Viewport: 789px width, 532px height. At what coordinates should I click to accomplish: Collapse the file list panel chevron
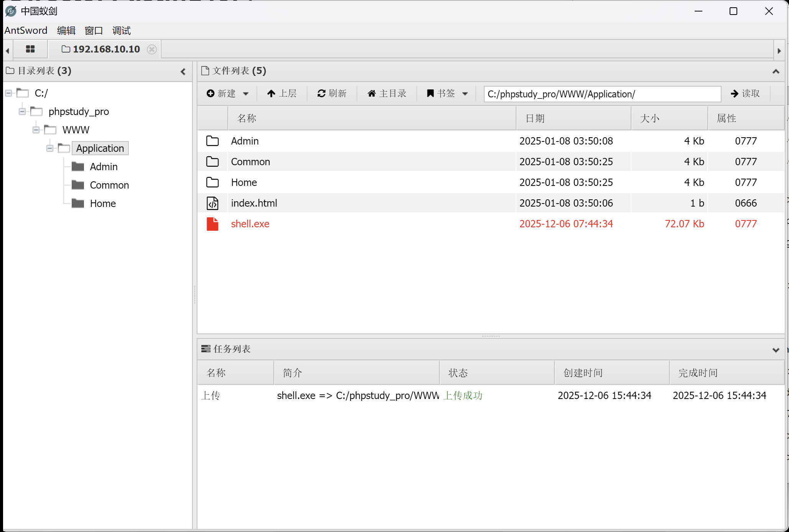[x=776, y=71]
